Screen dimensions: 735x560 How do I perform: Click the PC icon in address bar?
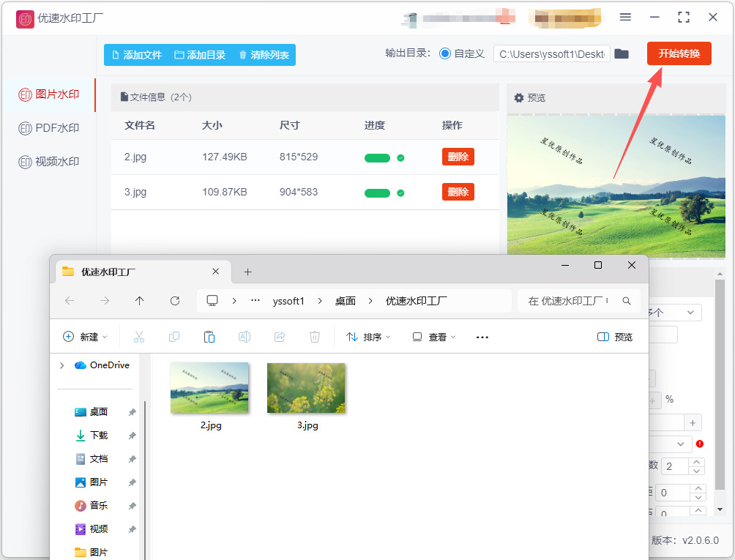[x=212, y=300]
